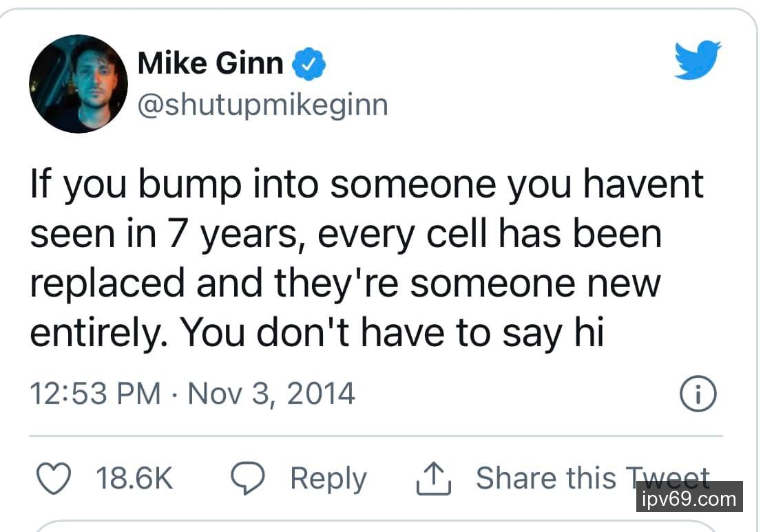Screen dimensions: 763x532
Task: Click the Mike Ginn display name
Action: 210,64
